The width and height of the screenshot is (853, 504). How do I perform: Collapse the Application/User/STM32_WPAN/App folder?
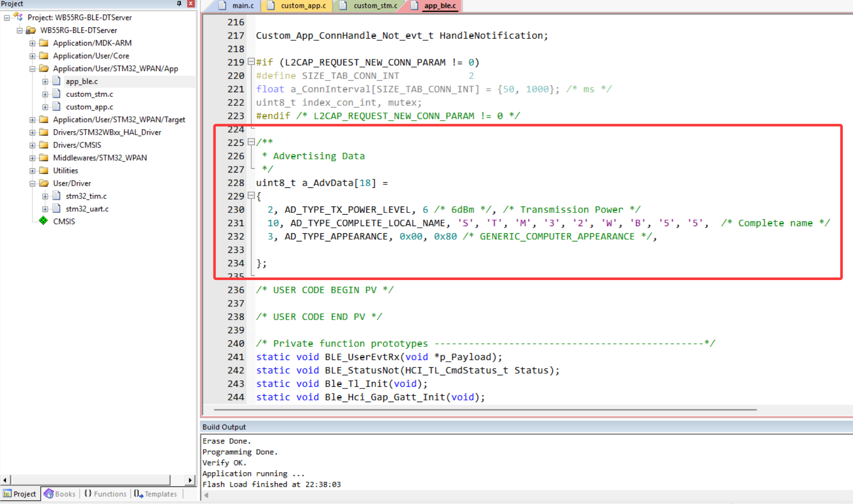pyautogui.click(x=32, y=68)
